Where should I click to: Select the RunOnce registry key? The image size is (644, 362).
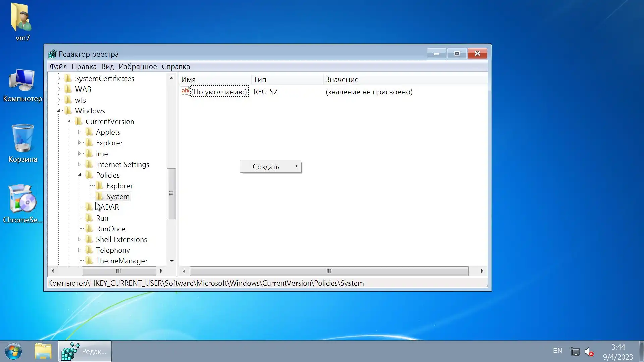(x=110, y=229)
